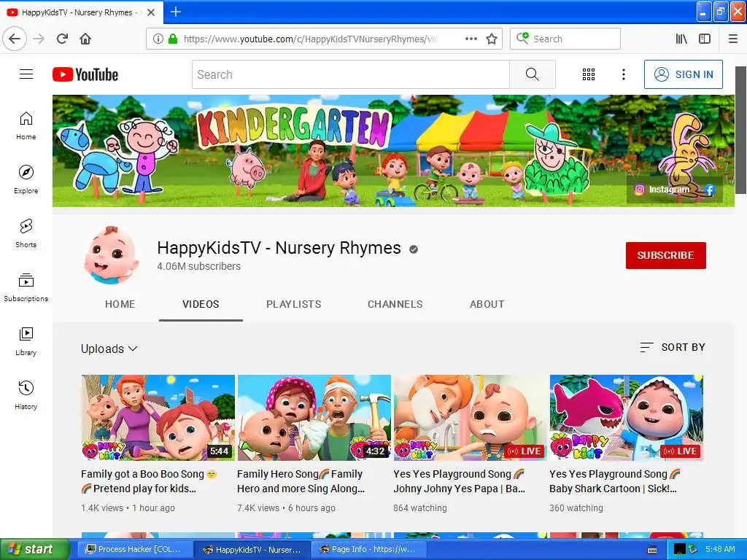Open the browser home page

(x=85, y=39)
